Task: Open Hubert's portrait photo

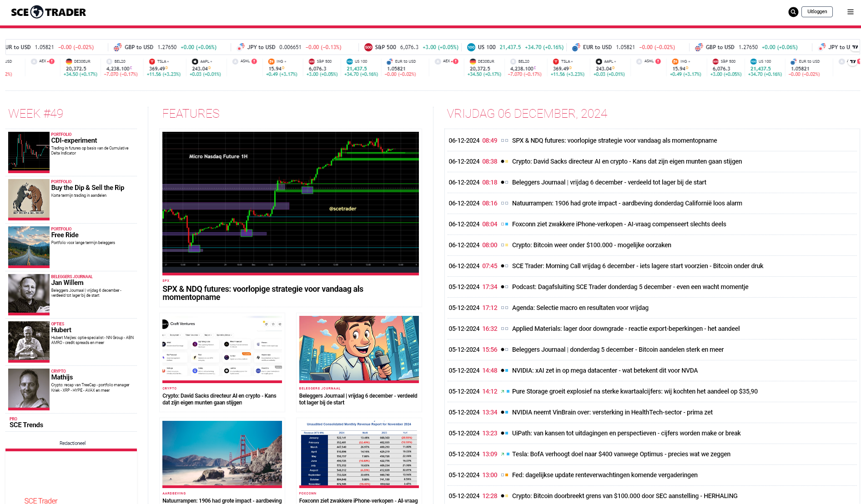Action: click(29, 341)
